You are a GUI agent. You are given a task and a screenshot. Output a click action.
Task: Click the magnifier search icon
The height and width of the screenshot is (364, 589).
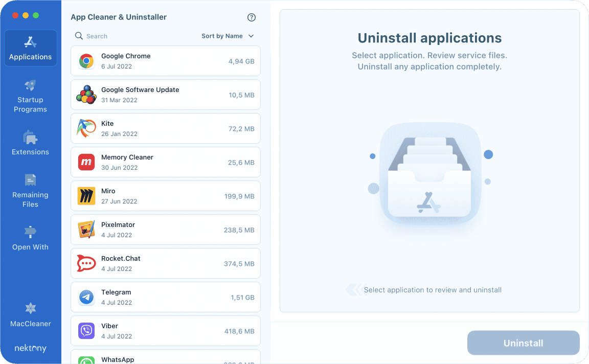[79, 36]
